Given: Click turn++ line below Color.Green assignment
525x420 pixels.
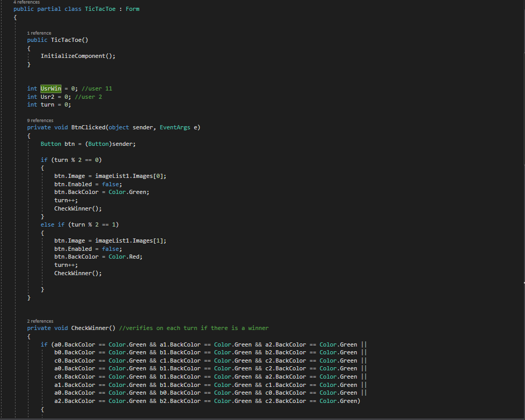Looking at the screenshot, I should [x=66, y=200].
